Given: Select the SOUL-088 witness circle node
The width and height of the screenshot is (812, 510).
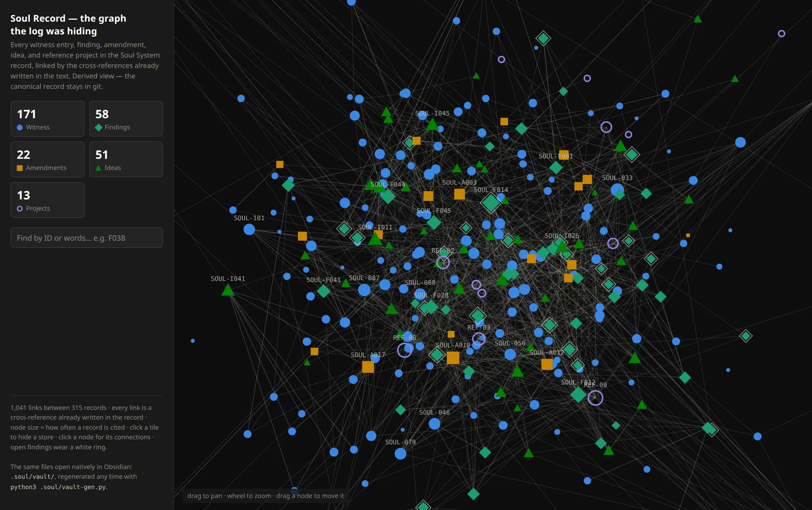Looking at the screenshot, I should [x=420, y=294].
